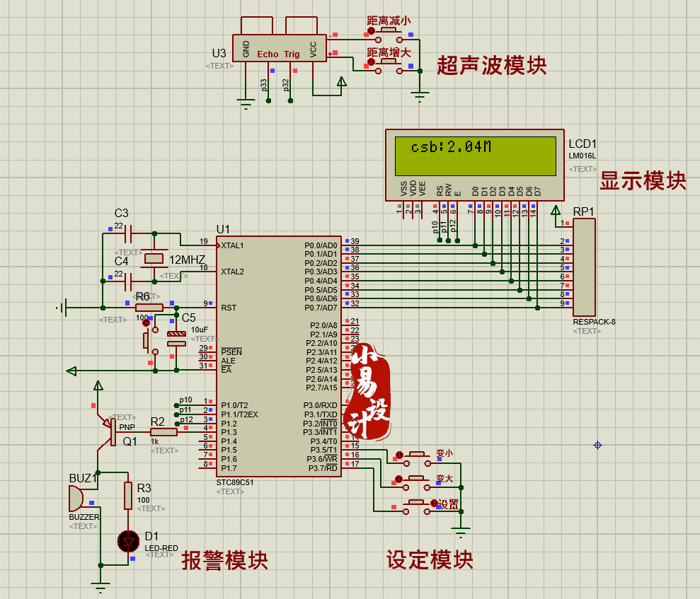Select the LCD1 LM016L display screen
Screen dimensions: 700x599
point(475,156)
